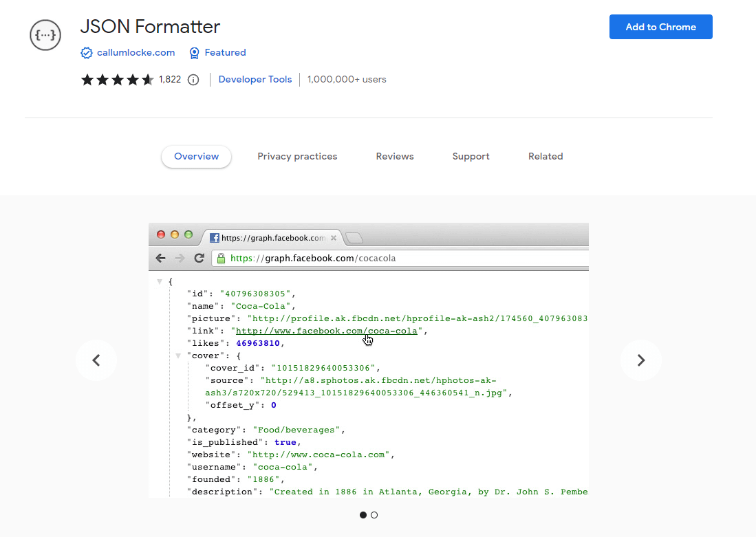Image resolution: width=756 pixels, height=537 pixels.
Task: Switch to the Overview tab
Action: (x=196, y=157)
